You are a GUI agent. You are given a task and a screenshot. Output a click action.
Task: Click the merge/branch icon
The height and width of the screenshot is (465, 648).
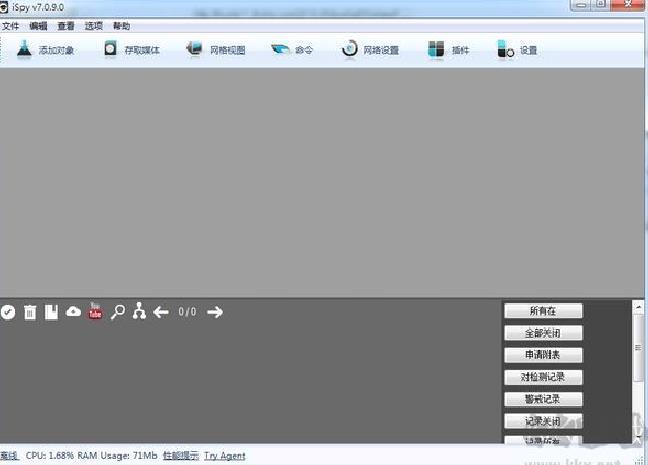click(x=139, y=311)
